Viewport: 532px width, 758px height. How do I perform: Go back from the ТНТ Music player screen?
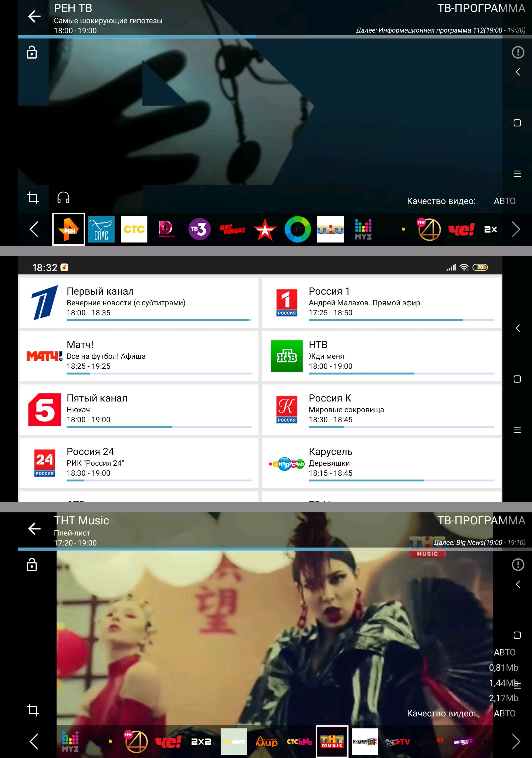click(34, 529)
